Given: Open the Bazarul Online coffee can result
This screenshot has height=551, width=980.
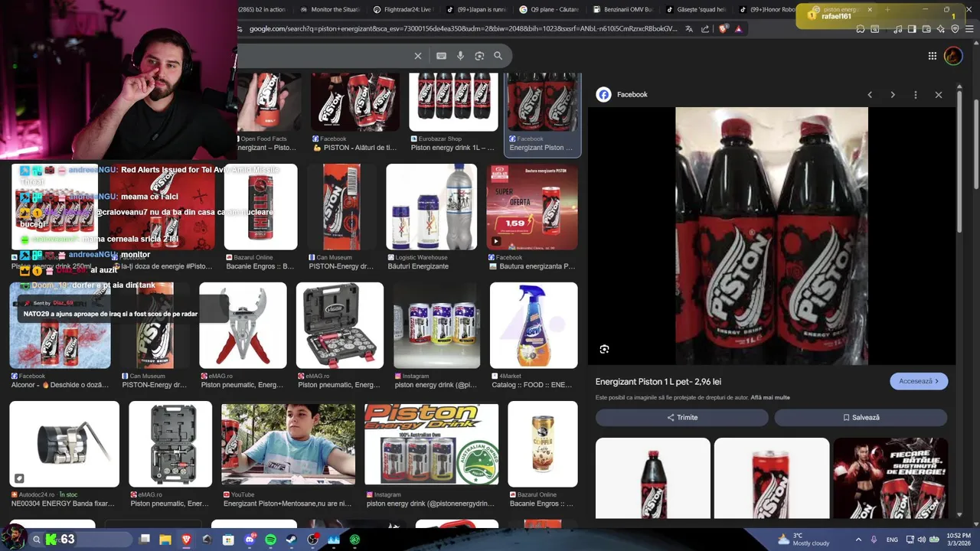Looking at the screenshot, I should pyautogui.click(x=542, y=455).
